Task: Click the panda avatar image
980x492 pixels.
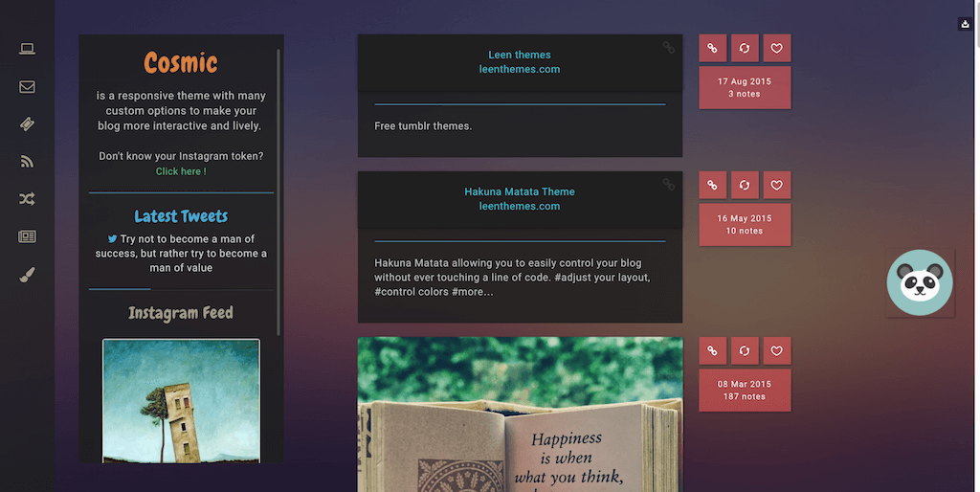Action: click(920, 282)
